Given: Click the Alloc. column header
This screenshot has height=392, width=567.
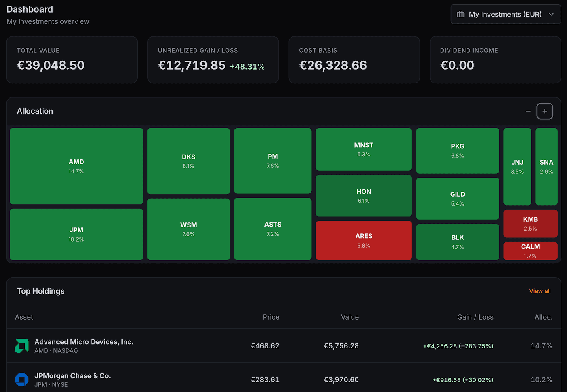Looking at the screenshot, I should [x=544, y=317].
